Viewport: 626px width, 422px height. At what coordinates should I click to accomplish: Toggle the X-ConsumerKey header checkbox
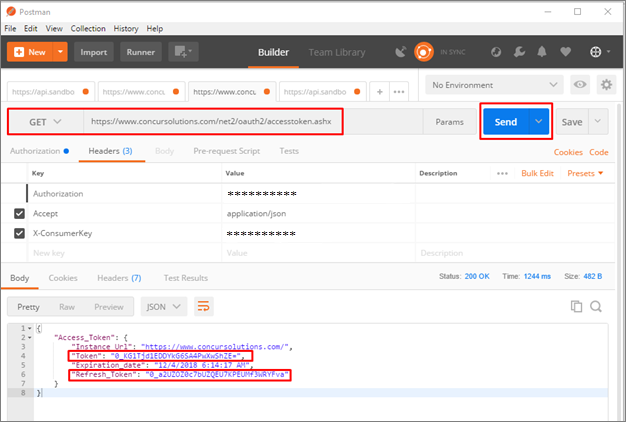(x=19, y=233)
